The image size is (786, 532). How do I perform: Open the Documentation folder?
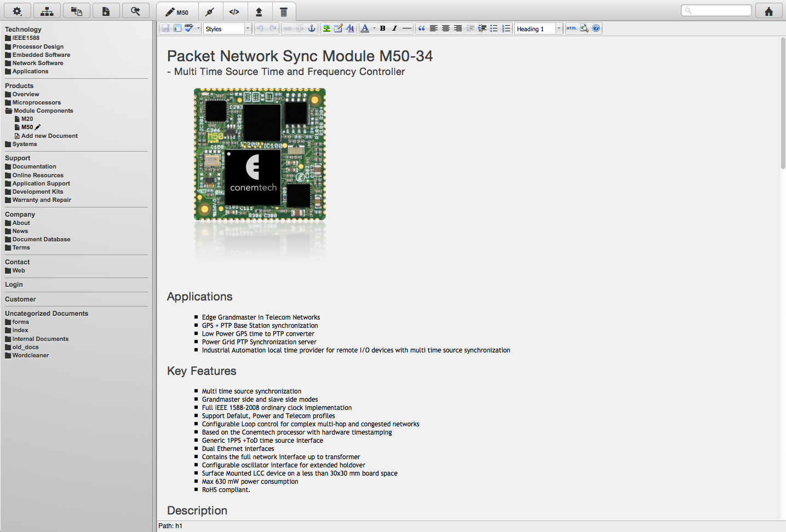pyautogui.click(x=31, y=166)
